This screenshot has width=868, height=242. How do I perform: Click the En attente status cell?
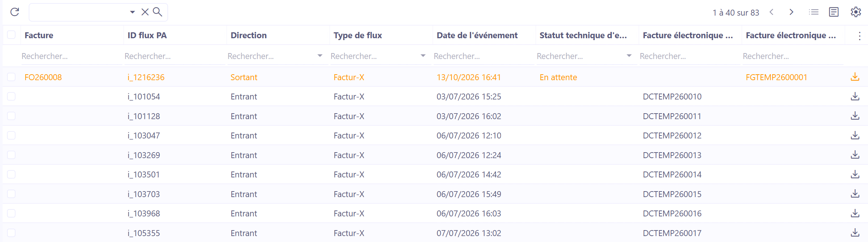(558, 77)
